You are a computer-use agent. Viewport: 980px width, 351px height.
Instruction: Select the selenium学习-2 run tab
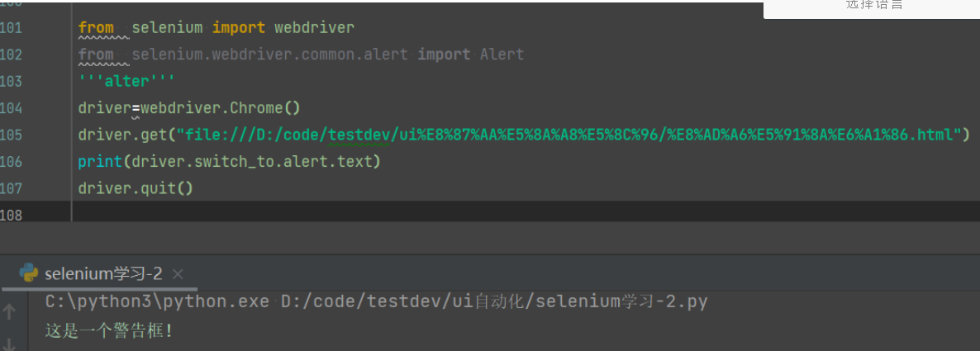pyautogui.click(x=103, y=273)
